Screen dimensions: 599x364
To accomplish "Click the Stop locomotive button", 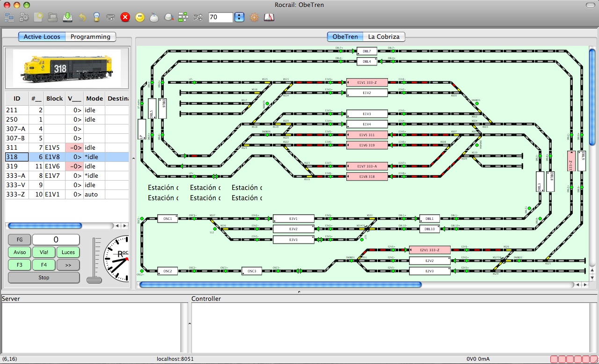I will pyautogui.click(x=44, y=277).
